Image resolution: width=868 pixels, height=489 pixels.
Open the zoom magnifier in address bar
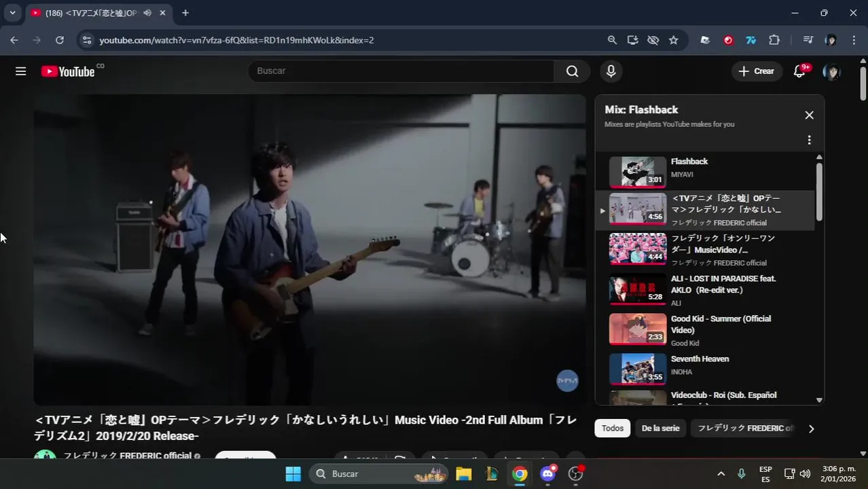[612, 40]
